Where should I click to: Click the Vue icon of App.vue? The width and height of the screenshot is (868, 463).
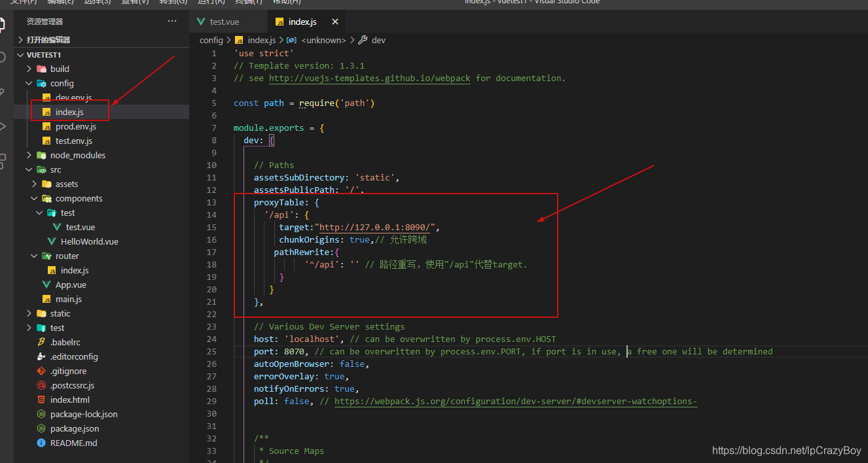pyautogui.click(x=46, y=284)
